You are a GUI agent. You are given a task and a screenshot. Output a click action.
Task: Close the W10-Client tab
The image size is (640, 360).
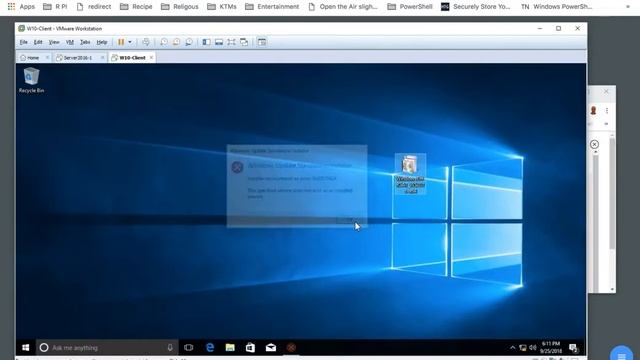pos(151,58)
